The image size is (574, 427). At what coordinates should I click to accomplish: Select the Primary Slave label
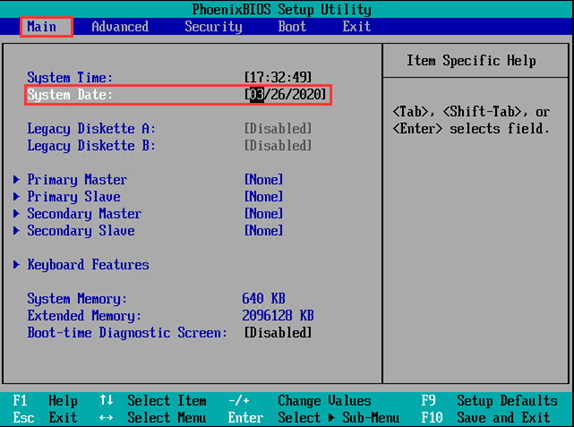pos(74,197)
